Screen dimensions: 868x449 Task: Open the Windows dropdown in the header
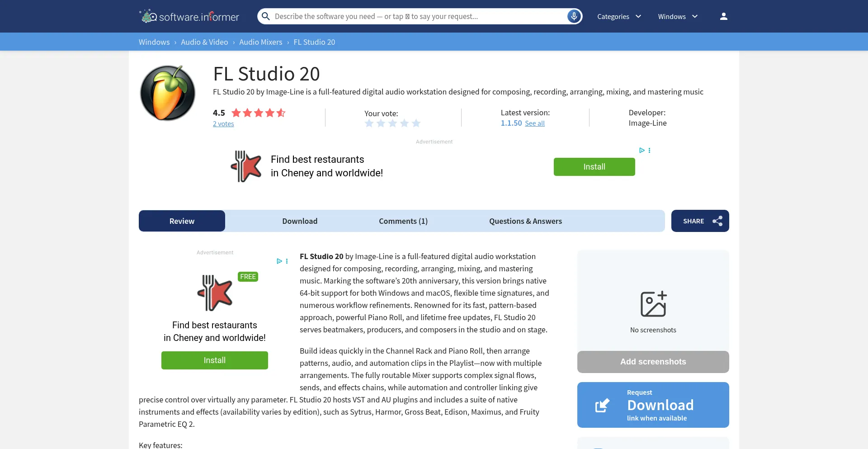677,16
